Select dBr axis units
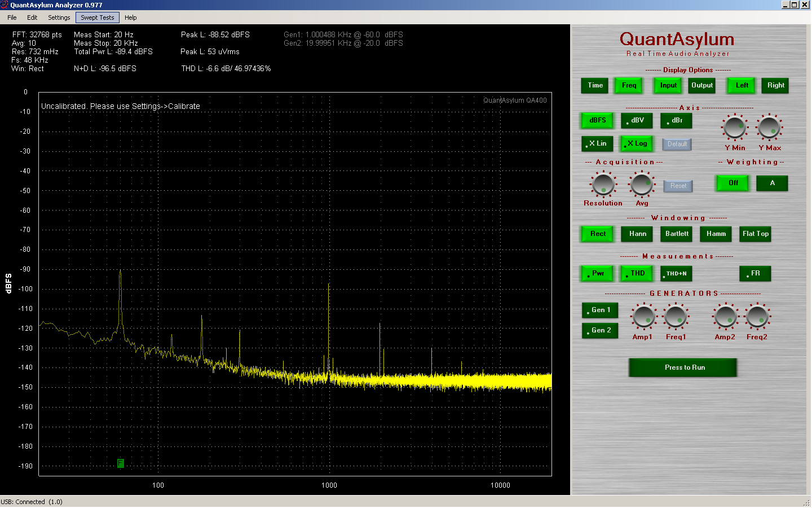The width and height of the screenshot is (812, 508). (x=676, y=121)
